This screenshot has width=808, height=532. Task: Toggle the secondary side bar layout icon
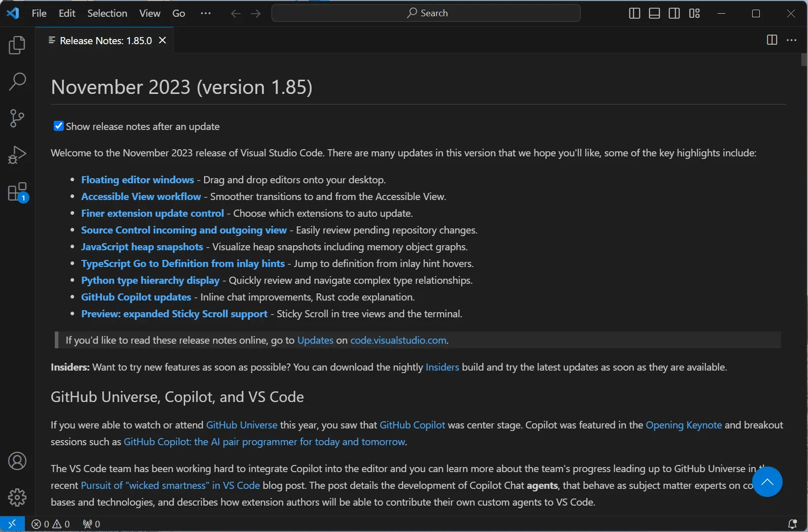(x=674, y=14)
